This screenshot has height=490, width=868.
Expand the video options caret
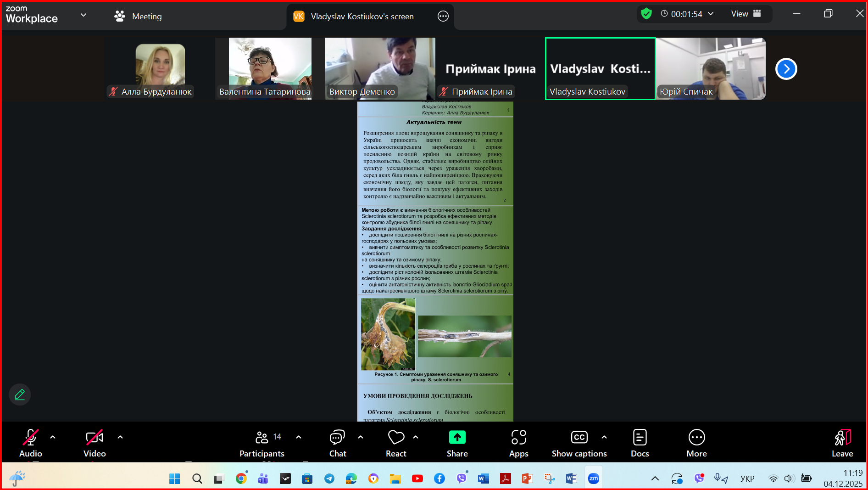point(120,437)
